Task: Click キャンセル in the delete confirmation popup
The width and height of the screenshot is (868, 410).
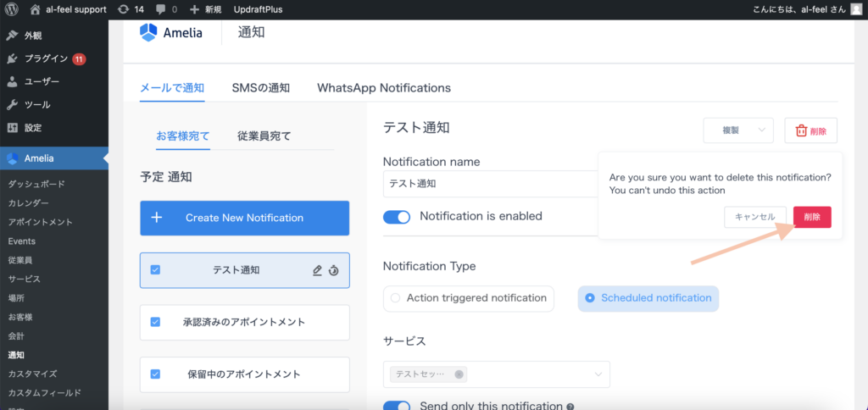Action: pos(754,217)
